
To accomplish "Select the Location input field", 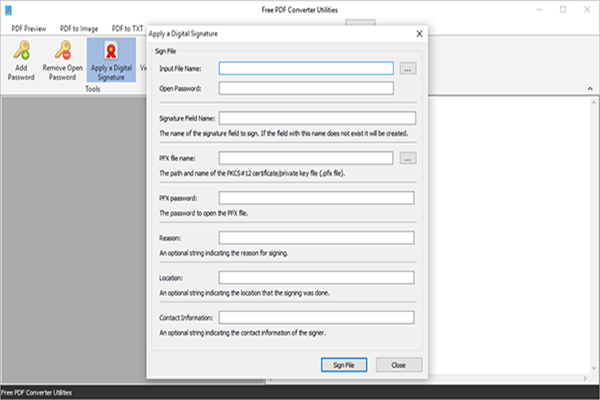I will tap(317, 278).
